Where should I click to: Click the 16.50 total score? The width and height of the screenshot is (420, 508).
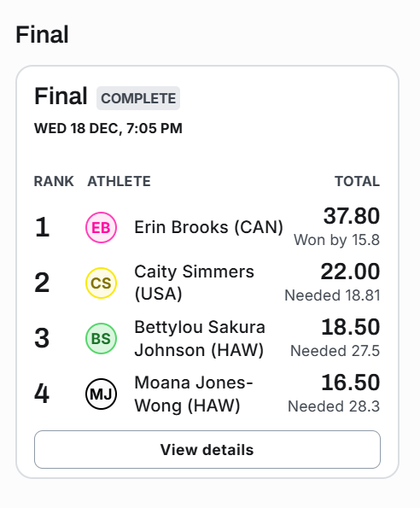[x=350, y=382]
